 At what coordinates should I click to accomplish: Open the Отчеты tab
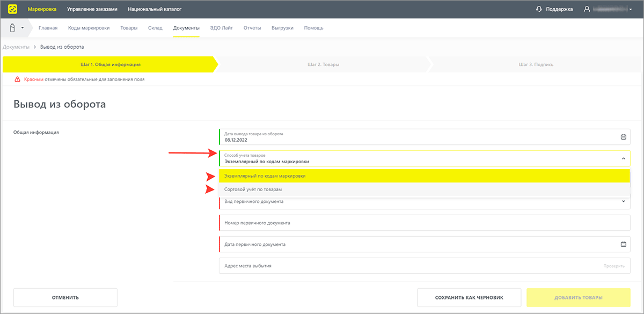(252, 28)
